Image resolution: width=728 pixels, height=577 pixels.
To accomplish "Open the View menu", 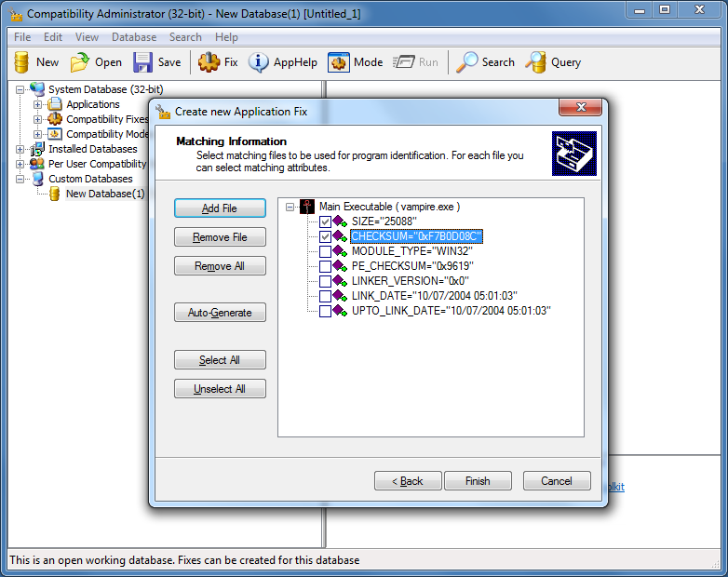I will (x=87, y=37).
